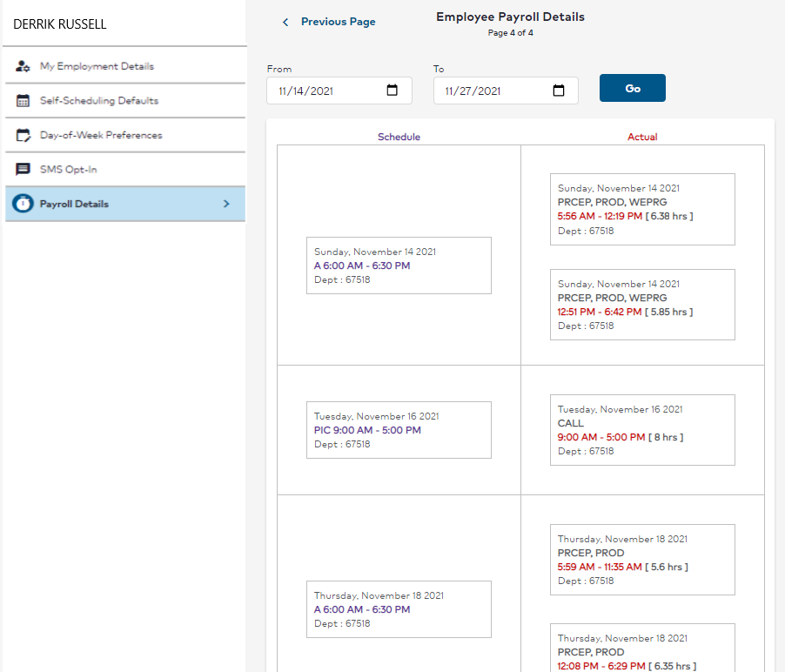Open the From field calendar picker icon

(392, 90)
